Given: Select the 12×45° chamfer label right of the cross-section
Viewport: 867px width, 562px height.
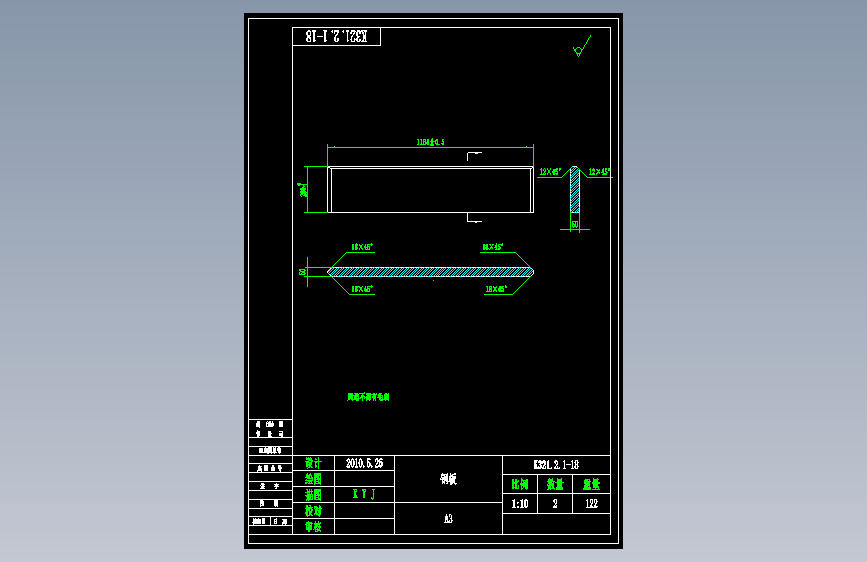Looking at the screenshot, I should click(x=599, y=171).
